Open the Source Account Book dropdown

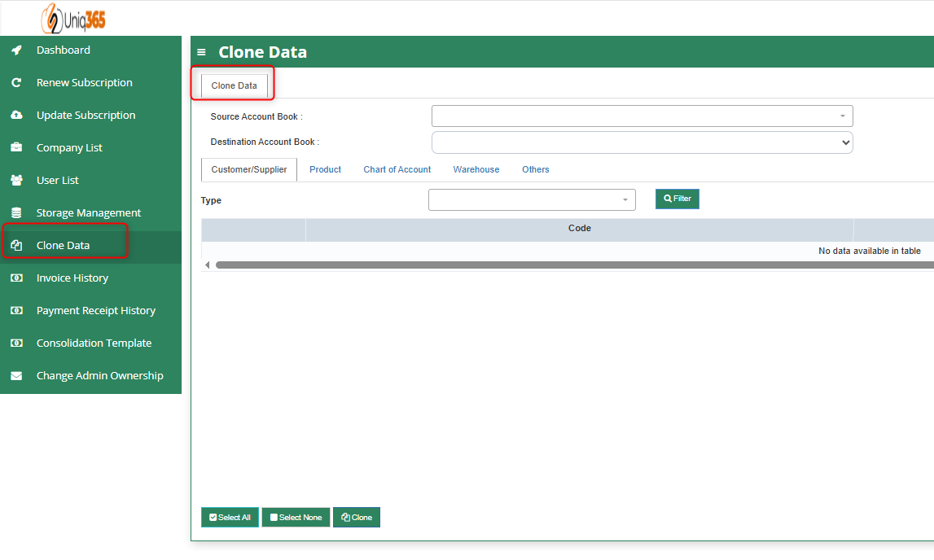pyautogui.click(x=642, y=116)
